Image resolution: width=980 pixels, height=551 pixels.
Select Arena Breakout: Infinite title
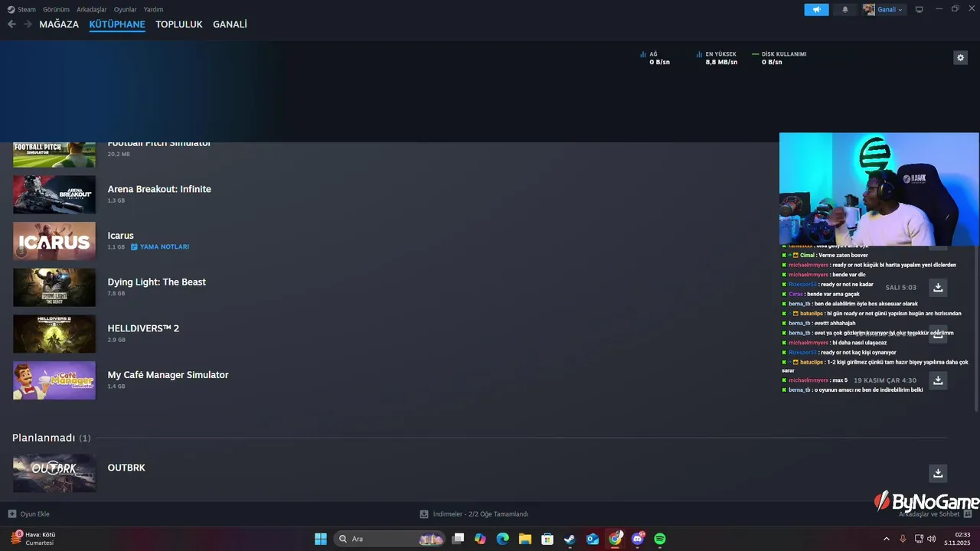[x=159, y=189]
